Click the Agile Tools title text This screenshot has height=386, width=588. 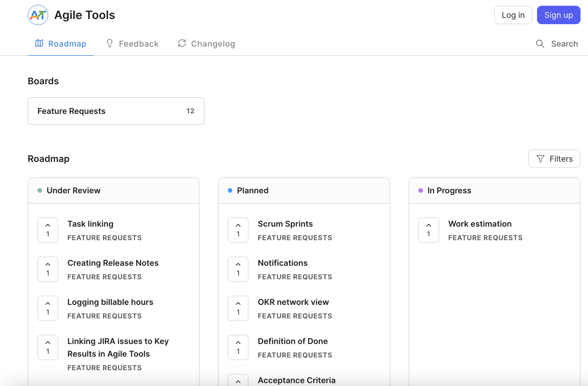(85, 15)
